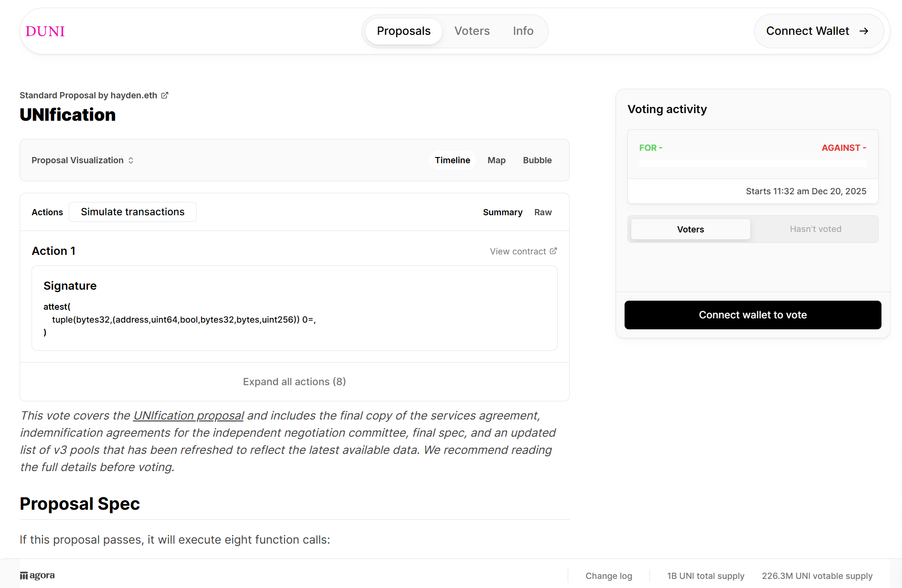
Task: Toggle actions display to Summary
Action: point(502,212)
